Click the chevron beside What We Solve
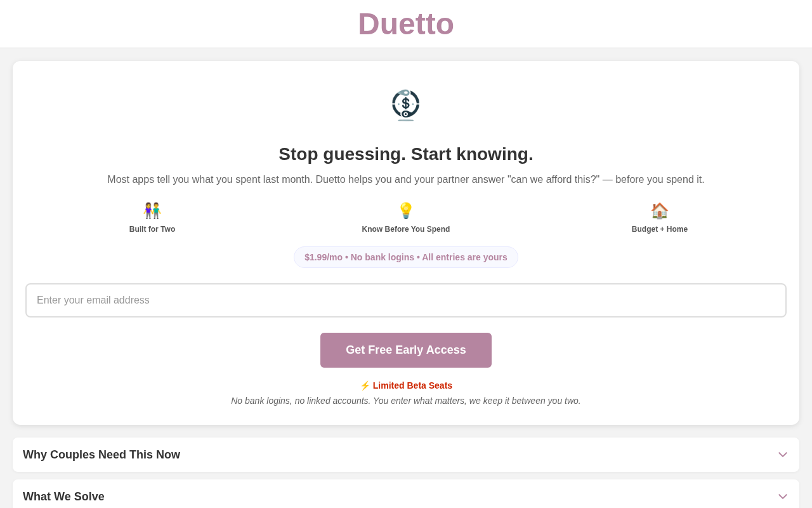 783,497
